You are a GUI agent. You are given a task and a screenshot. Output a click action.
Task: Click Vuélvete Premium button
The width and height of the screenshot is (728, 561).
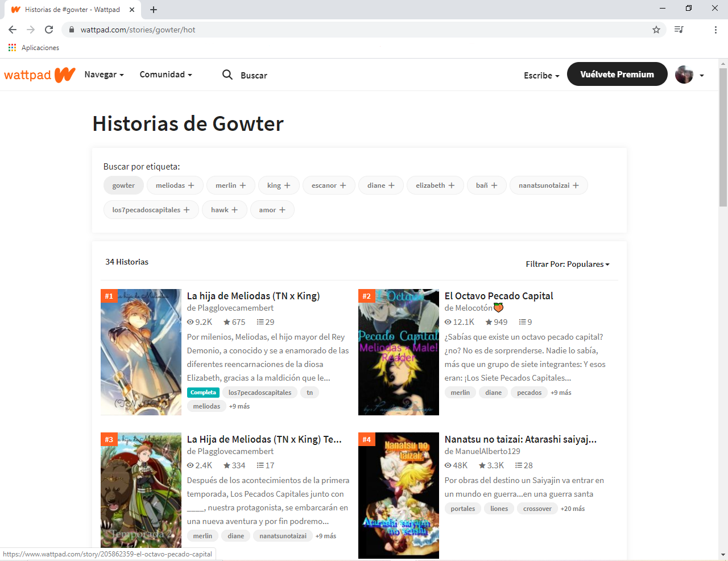point(617,74)
